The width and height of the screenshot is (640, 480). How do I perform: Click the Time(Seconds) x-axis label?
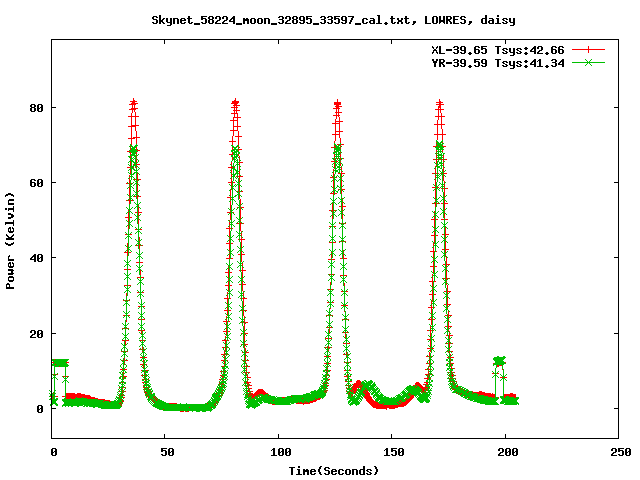pyautogui.click(x=333, y=471)
